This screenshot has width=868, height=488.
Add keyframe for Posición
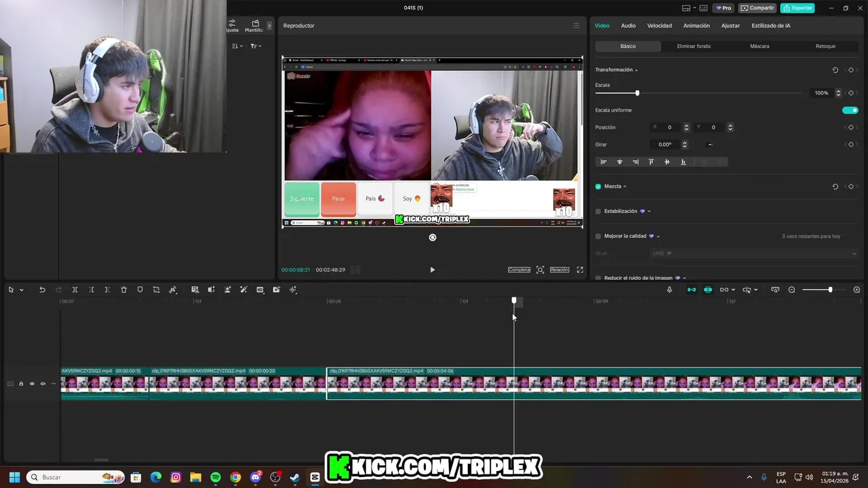pyautogui.click(x=851, y=127)
